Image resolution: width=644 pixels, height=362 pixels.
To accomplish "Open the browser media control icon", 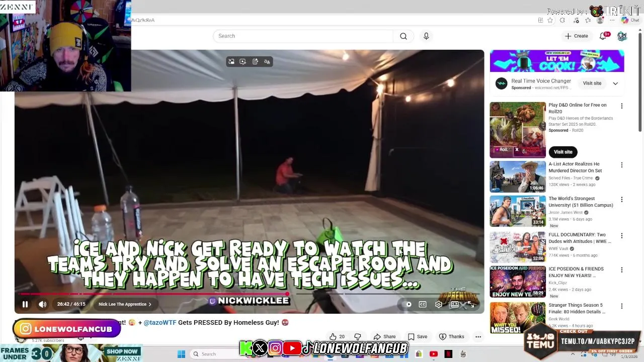I will 576,20.
